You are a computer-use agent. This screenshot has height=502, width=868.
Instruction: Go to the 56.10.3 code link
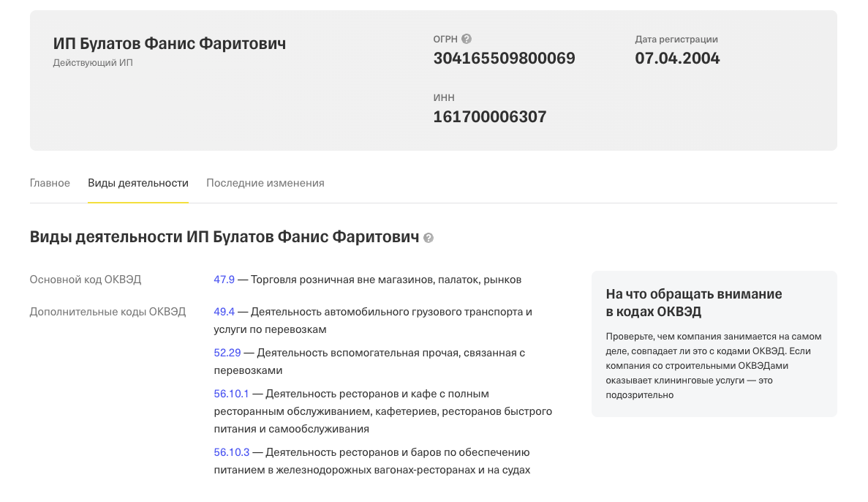point(231,452)
